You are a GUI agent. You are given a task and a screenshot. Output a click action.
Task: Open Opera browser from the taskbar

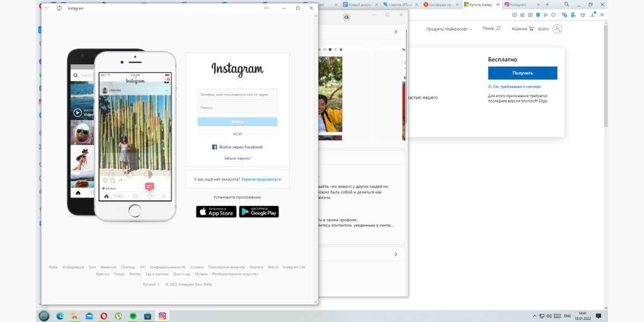tap(104, 316)
